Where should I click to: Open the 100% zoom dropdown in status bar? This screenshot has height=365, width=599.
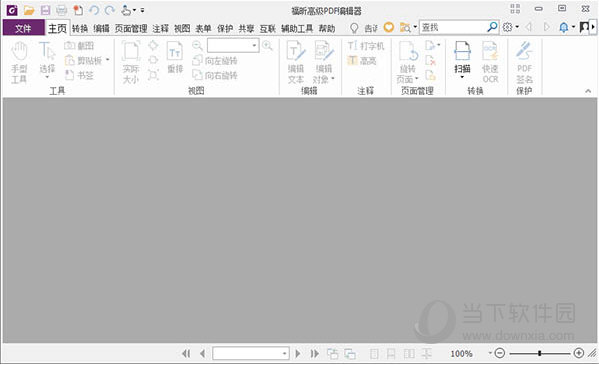click(x=490, y=353)
